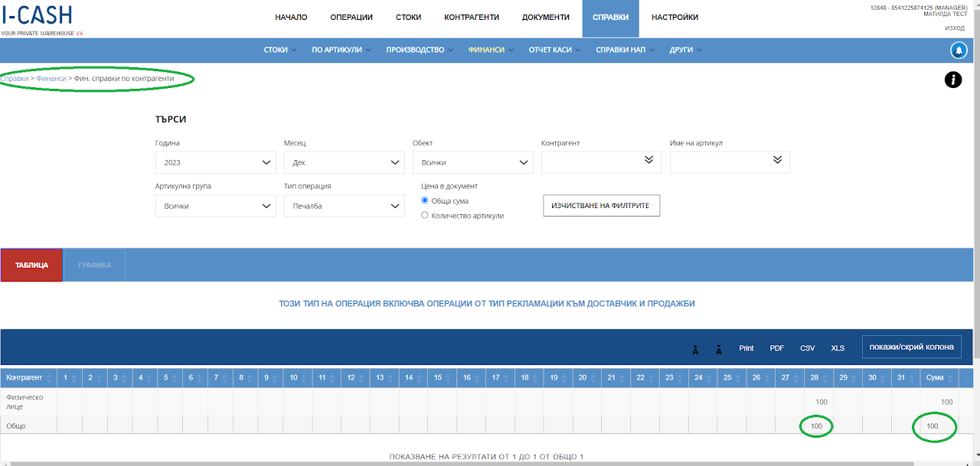The width and height of the screenshot is (980, 466).
Task: Open the Артикулна група dropdown
Action: click(x=215, y=206)
